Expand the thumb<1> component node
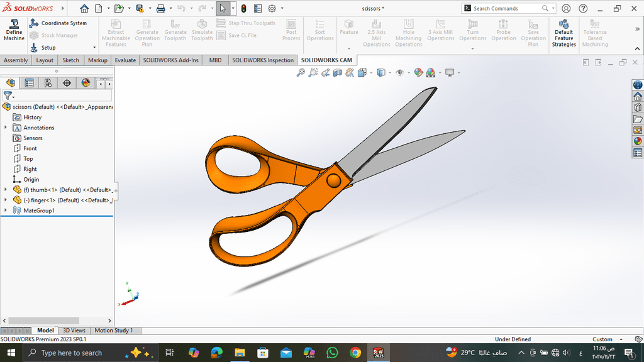The image size is (644, 362). pyautogui.click(x=6, y=190)
